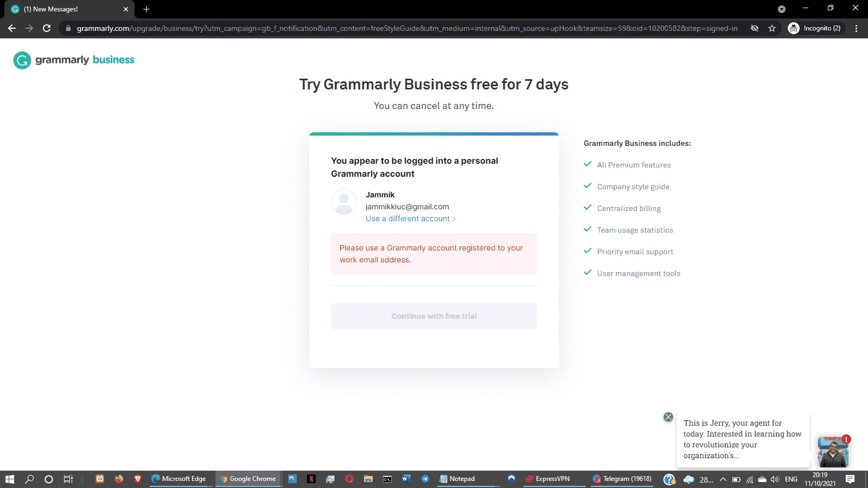Screen dimensions: 868x488
Task: Open Wi-Fi network settings in tray
Action: 750,479
